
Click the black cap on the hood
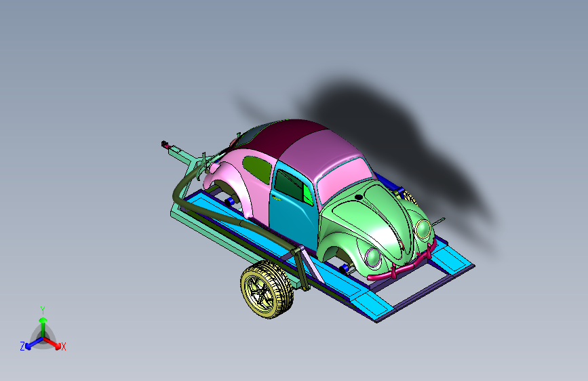[x=359, y=197]
